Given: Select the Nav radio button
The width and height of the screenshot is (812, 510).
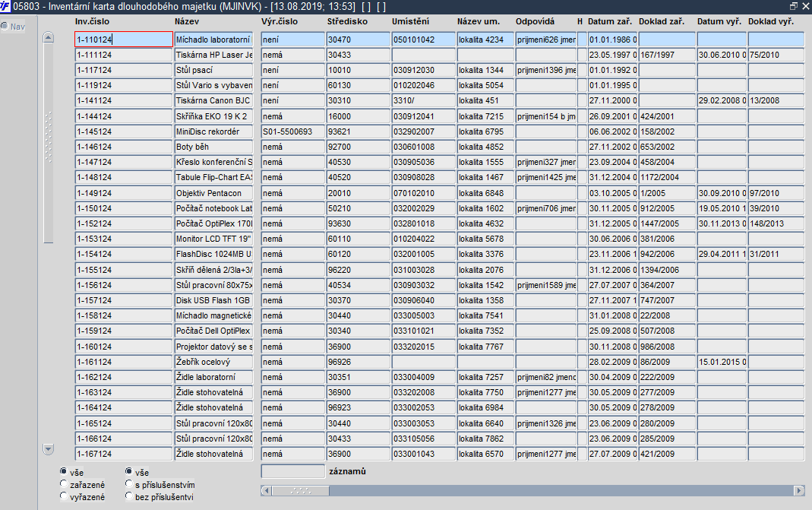Looking at the screenshot, I should click(x=5, y=26).
